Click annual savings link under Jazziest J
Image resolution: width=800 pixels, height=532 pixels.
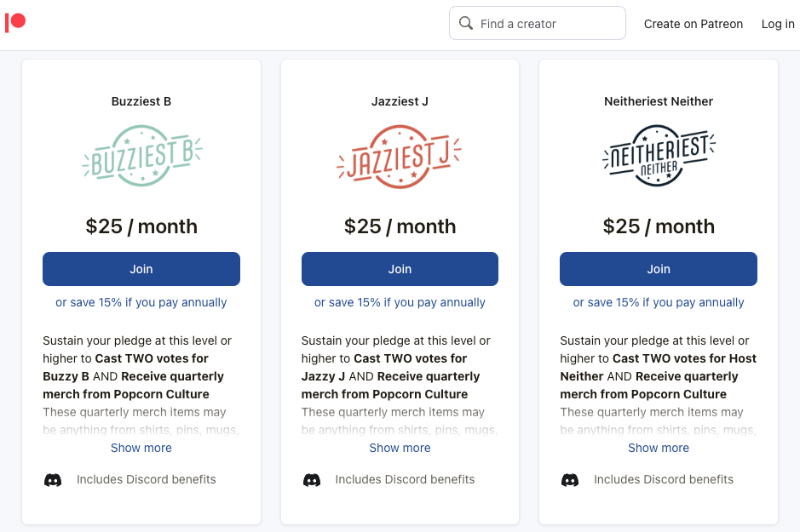pos(400,302)
